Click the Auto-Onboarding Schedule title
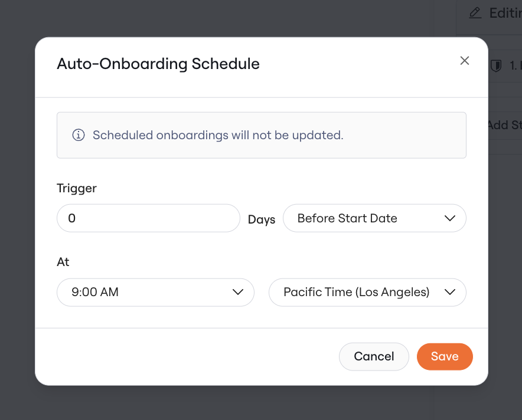The image size is (522, 420). [158, 64]
